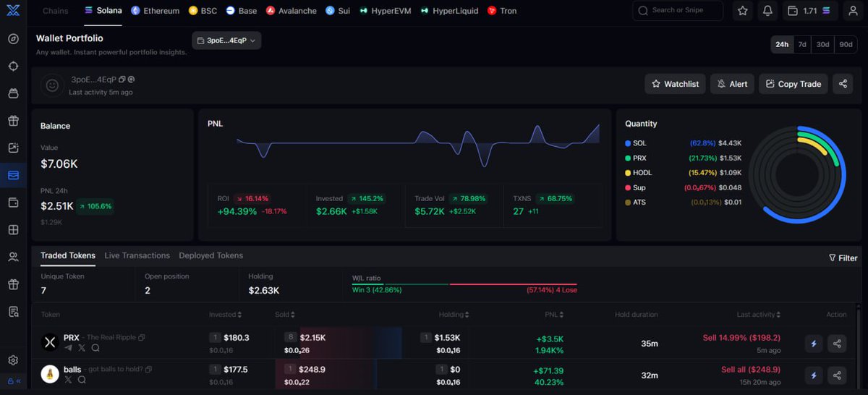Viewport: 868px width, 395px height.
Task: Select 24h time range
Action: (x=782, y=44)
